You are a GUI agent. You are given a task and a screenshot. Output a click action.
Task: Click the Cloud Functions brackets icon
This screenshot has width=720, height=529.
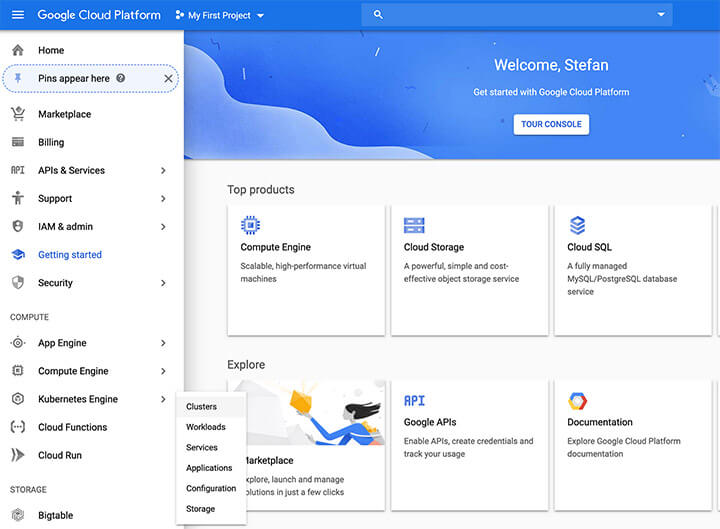18,427
